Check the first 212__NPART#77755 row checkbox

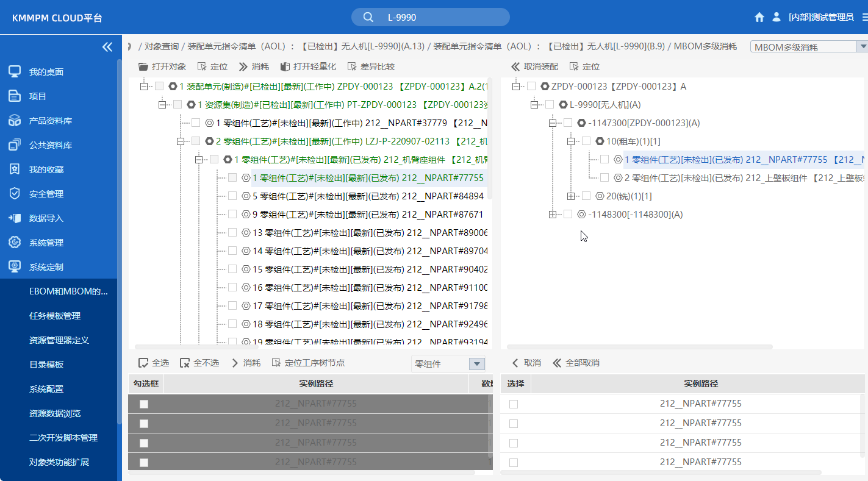point(144,403)
